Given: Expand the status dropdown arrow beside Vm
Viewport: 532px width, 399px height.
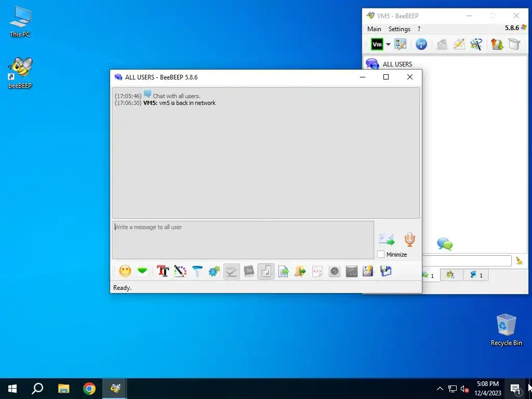Looking at the screenshot, I should coord(388,45).
